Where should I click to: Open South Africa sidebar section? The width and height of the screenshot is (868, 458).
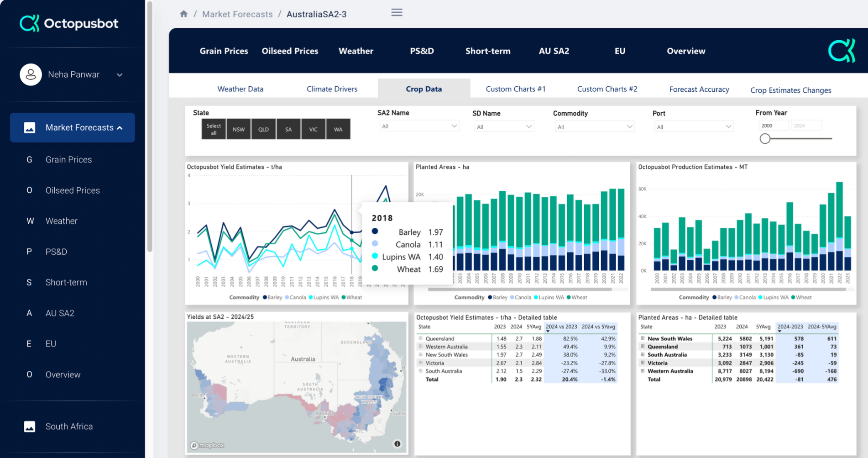(x=69, y=426)
